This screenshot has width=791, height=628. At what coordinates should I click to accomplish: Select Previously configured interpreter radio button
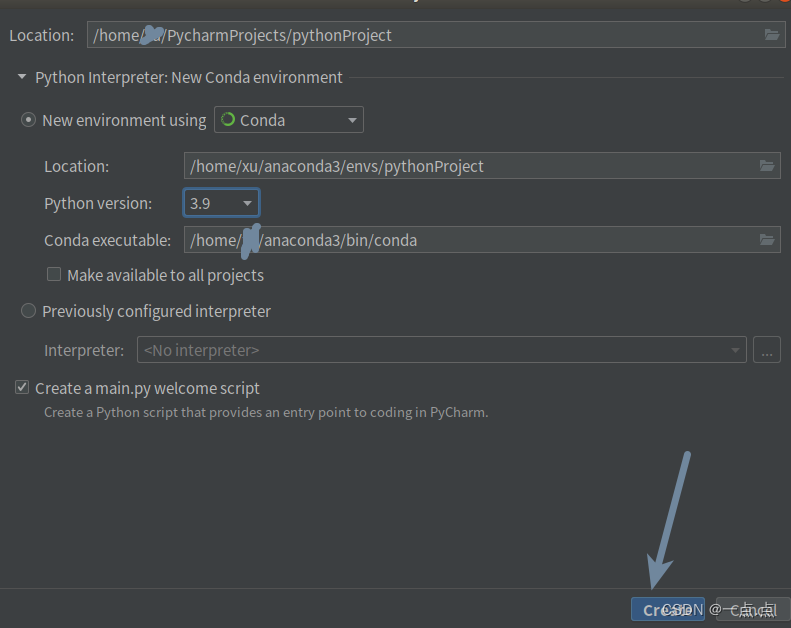pos(28,311)
